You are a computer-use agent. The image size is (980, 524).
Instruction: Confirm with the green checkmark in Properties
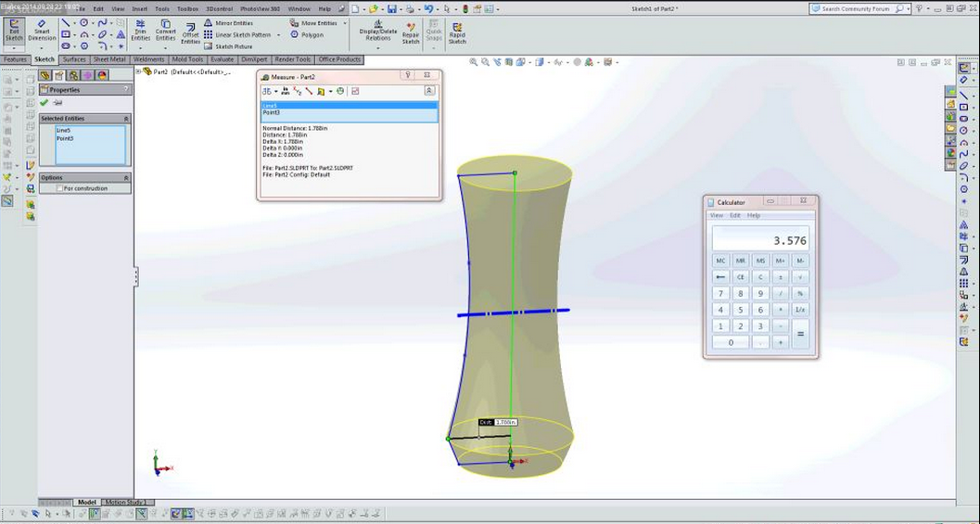[44, 103]
